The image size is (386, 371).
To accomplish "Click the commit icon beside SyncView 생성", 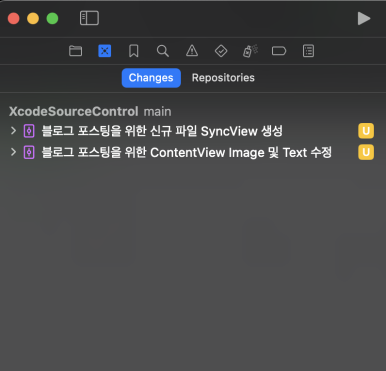I will 29,131.
